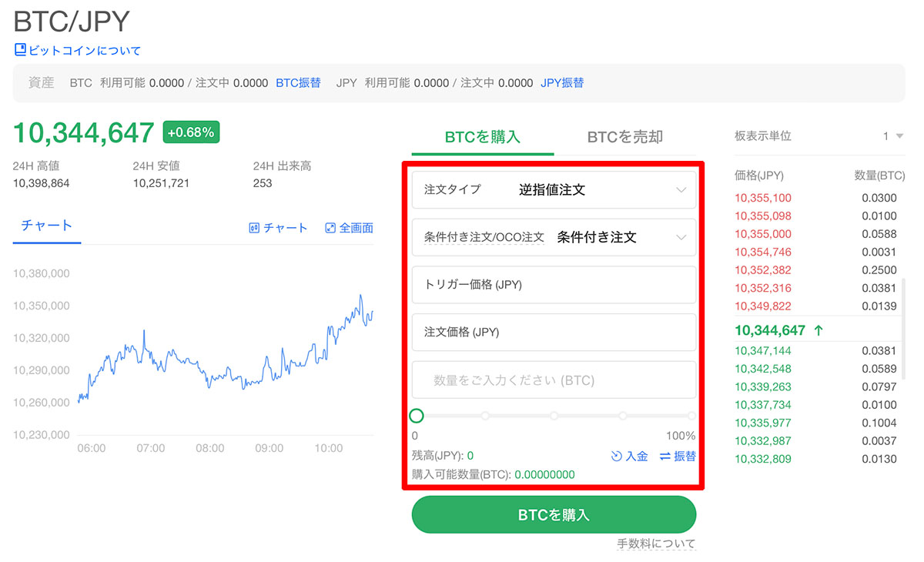Click ask price 10,352,382
Screen dimensions: 924x562
click(763, 270)
